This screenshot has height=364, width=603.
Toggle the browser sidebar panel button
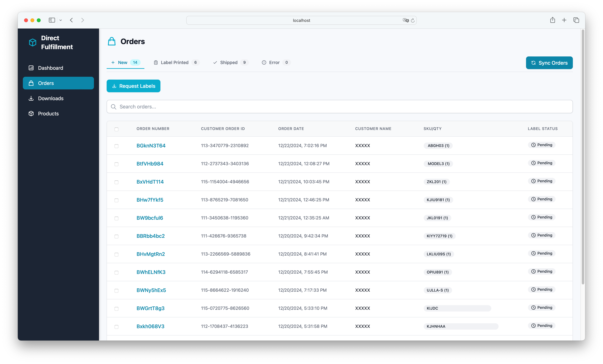(52, 20)
